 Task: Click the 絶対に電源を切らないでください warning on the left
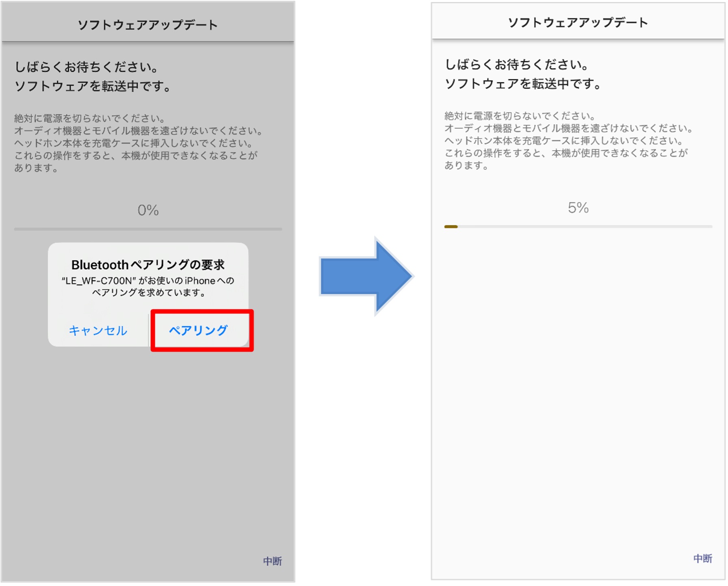(x=89, y=119)
